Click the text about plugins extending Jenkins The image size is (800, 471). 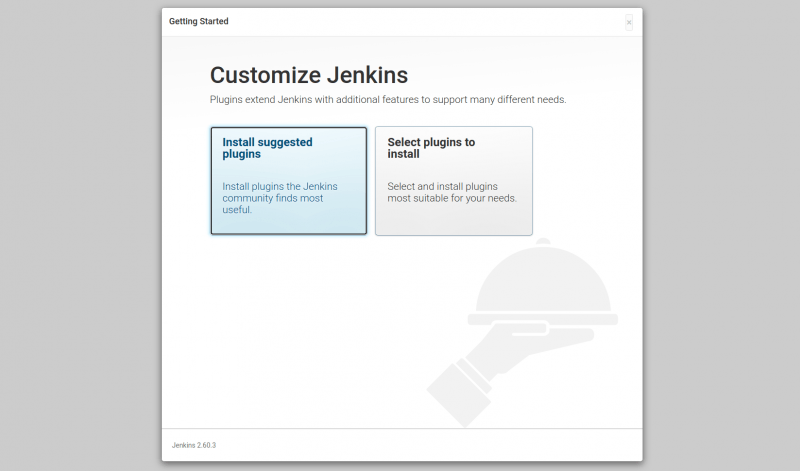pos(388,100)
